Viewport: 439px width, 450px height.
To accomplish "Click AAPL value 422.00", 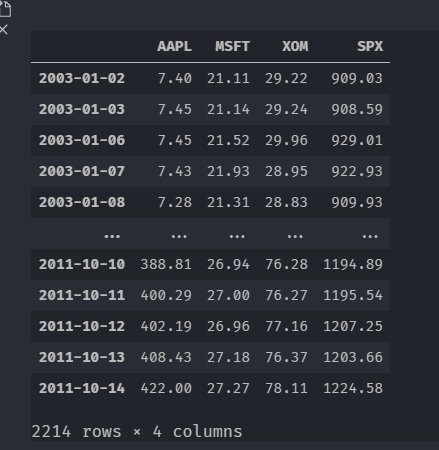I will click(x=166, y=389).
